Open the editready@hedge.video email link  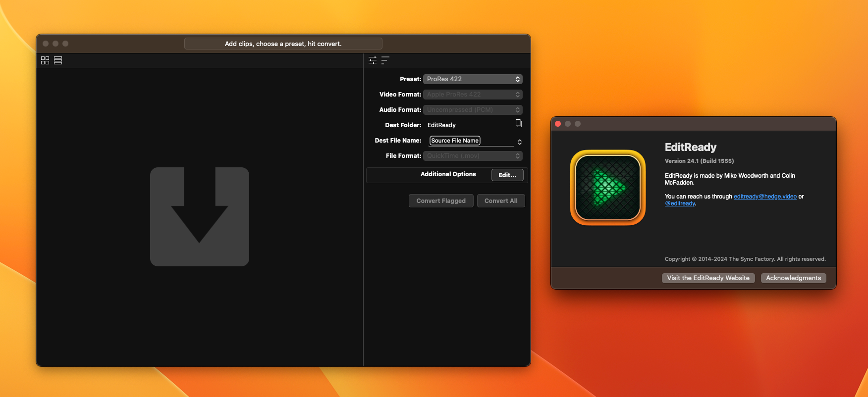point(765,197)
